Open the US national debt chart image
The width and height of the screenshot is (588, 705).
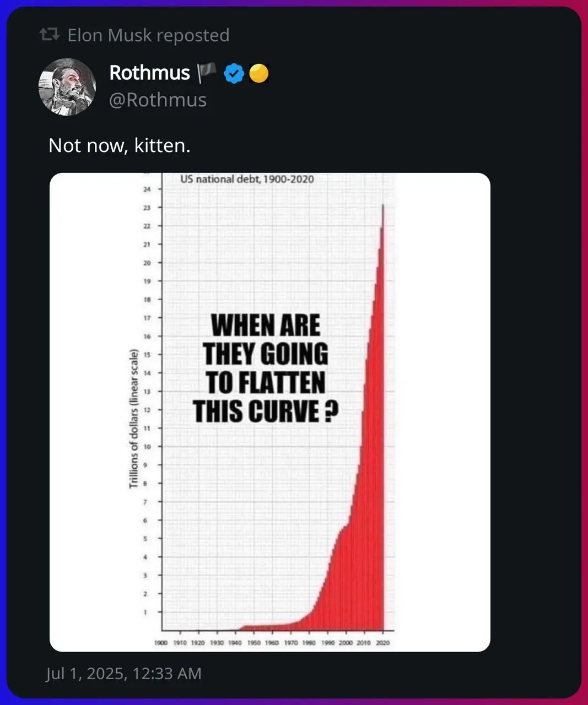tap(270, 412)
